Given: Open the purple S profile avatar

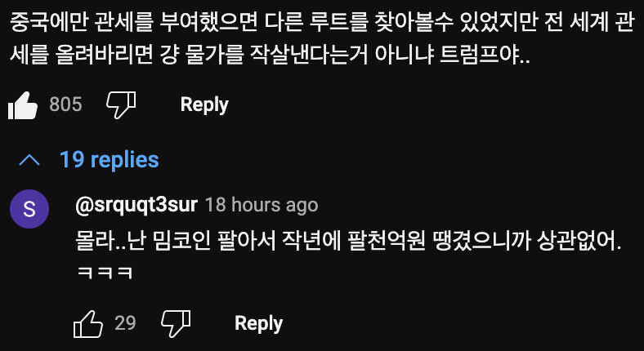Looking at the screenshot, I should tap(29, 210).
